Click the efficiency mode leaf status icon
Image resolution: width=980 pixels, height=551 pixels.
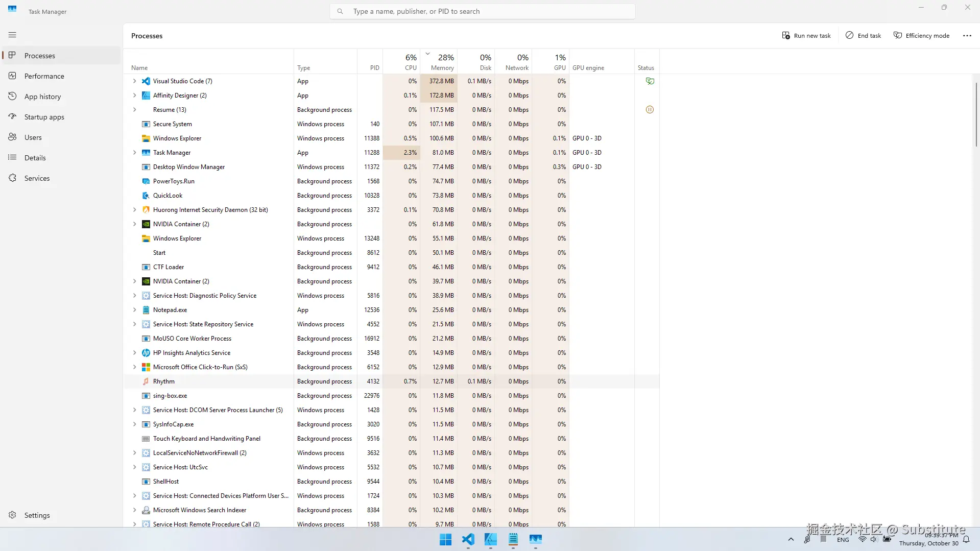point(650,81)
